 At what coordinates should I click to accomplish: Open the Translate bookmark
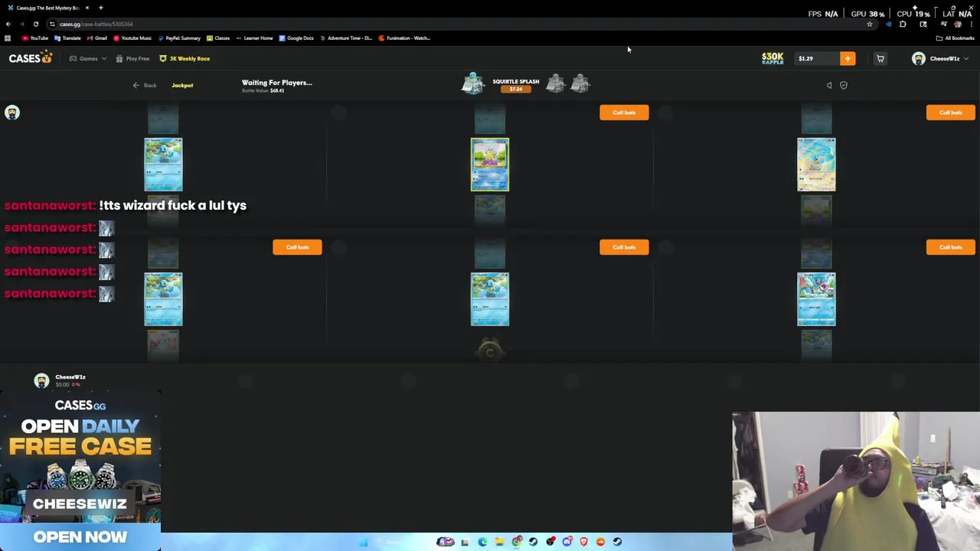67,38
